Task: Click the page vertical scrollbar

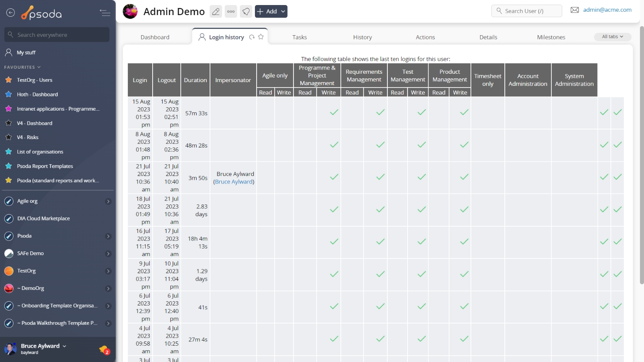Action: pos(641,155)
